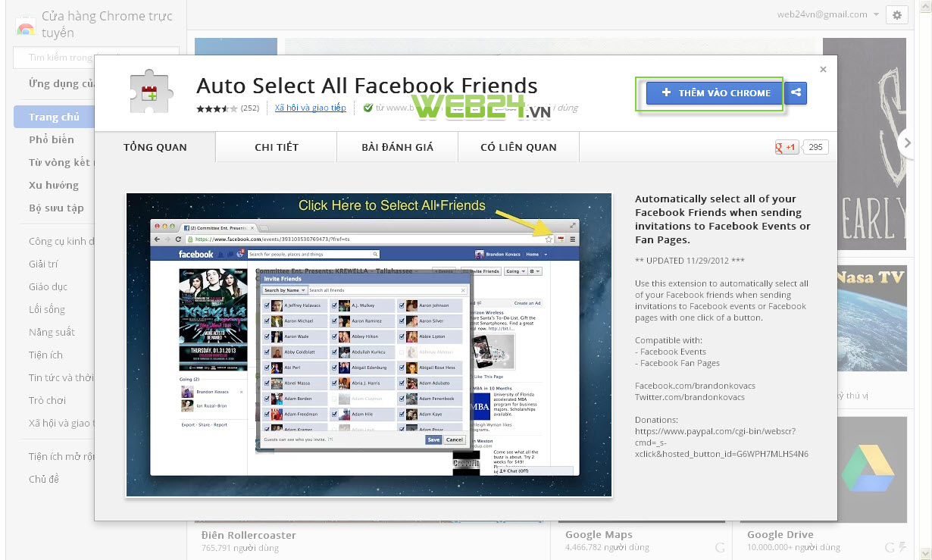Select the Giải trí category
Image resolution: width=932 pixels, height=560 pixels.
click(x=43, y=264)
